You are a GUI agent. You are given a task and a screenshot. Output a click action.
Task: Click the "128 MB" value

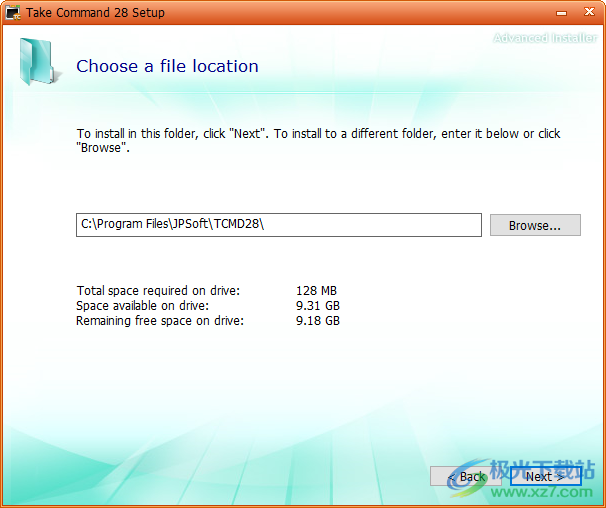[316, 290]
